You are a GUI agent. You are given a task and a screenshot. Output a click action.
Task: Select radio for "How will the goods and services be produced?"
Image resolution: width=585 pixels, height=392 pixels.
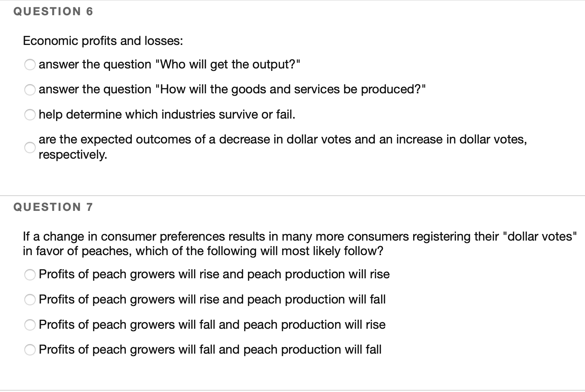click(x=30, y=90)
